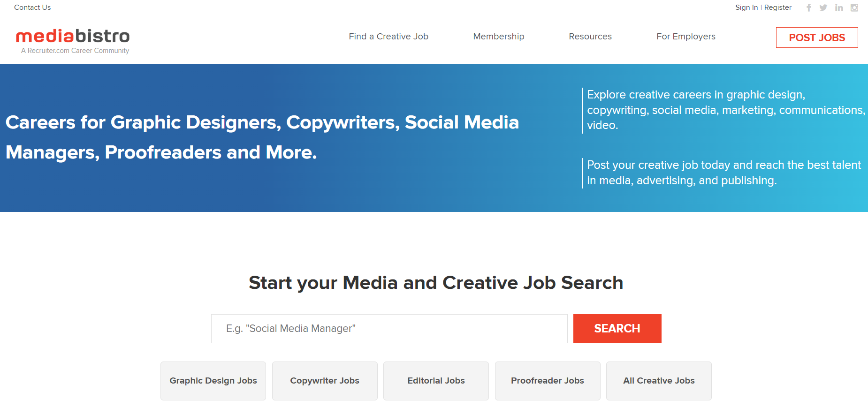Image resolution: width=868 pixels, height=407 pixels.
Task: Select All Creative Jobs category
Action: (659, 381)
